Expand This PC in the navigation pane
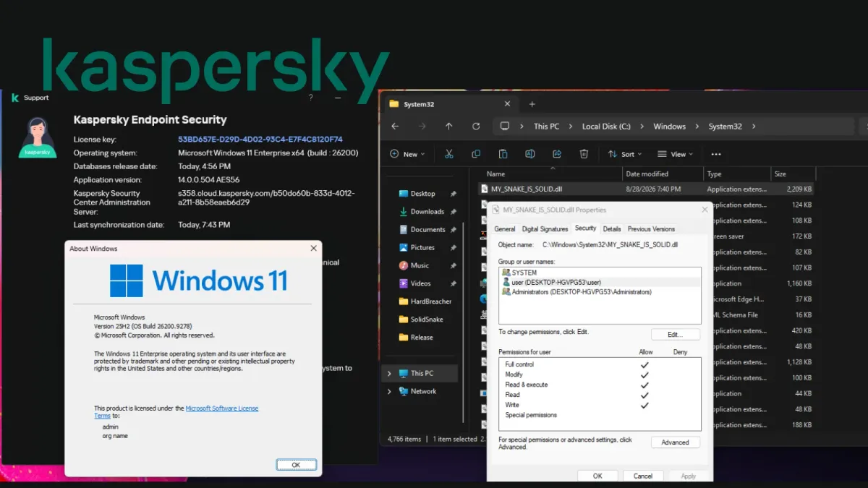This screenshot has height=488, width=868. click(389, 373)
